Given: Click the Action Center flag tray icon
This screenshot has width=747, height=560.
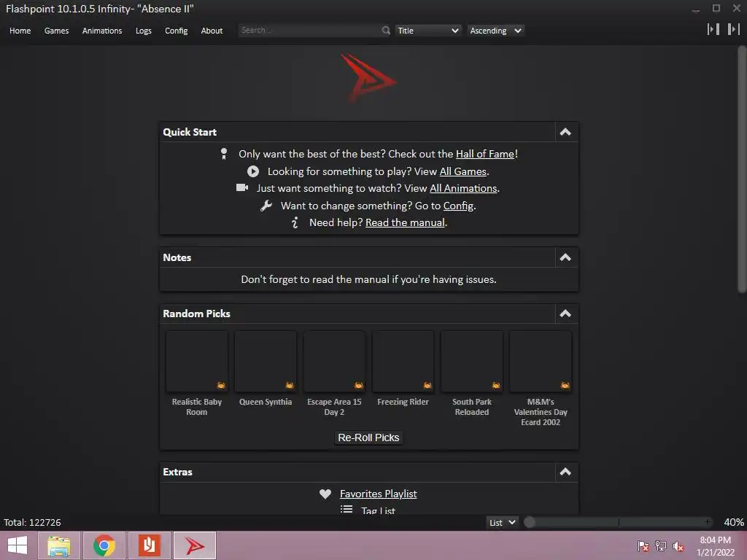Looking at the screenshot, I should pyautogui.click(x=643, y=545).
